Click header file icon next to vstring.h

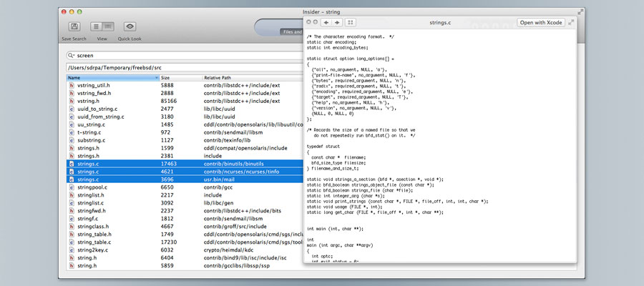point(72,102)
